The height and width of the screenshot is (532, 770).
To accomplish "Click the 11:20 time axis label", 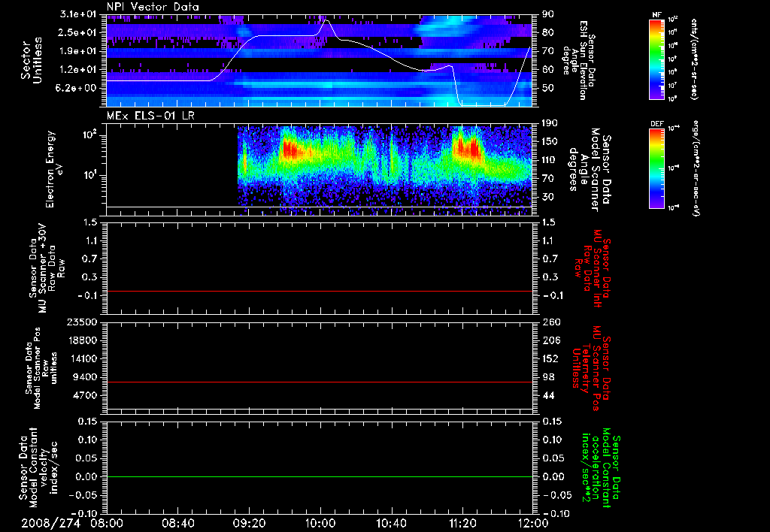I will (462, 523).
